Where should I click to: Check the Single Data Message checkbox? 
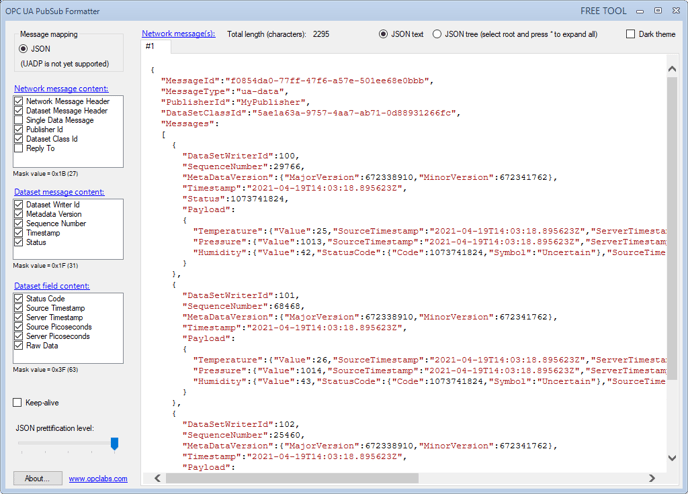(x=19, y=120)
